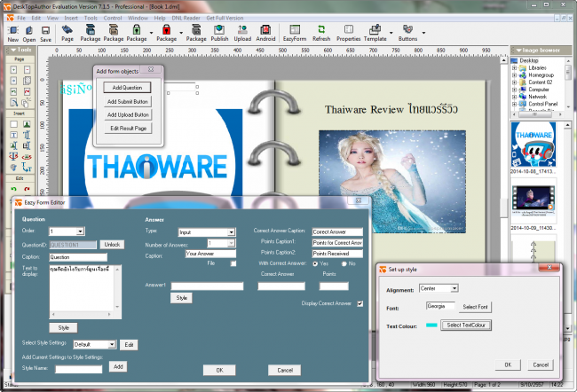This screenshot has height=392, width=577.
Task: Click the Thaiware mascot thumbnail in Image browser
Action: tap(534, 145)
